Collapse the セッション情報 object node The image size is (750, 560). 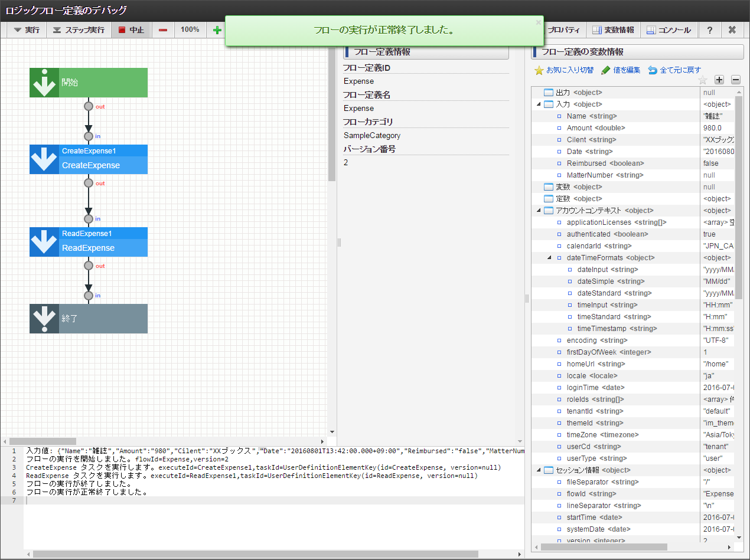(539, 470)
